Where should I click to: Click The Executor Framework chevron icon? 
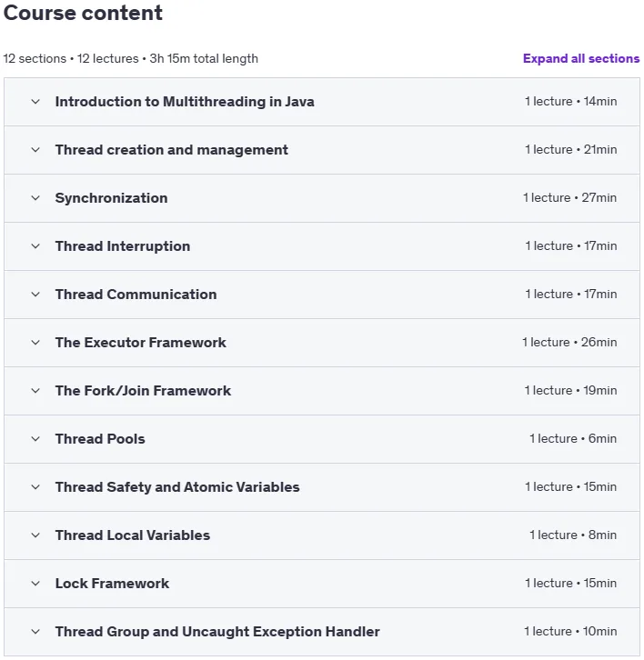point(35,343)
